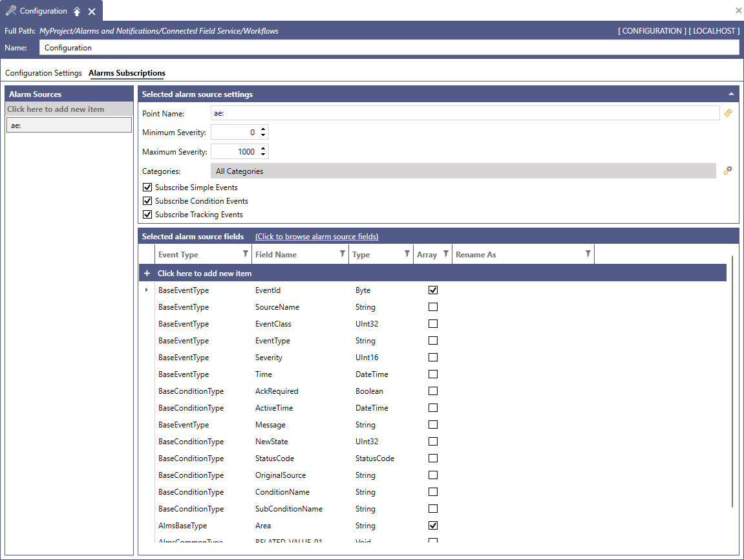Viewport: 744px width, 560px height.
Task: Select the ConditionName field cell
Action: coord(282,492)
